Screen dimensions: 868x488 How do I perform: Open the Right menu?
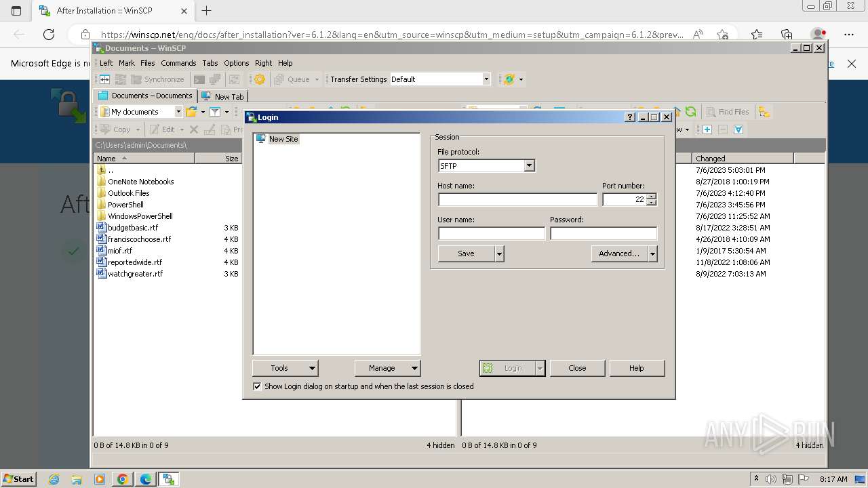tap(263, 63)
